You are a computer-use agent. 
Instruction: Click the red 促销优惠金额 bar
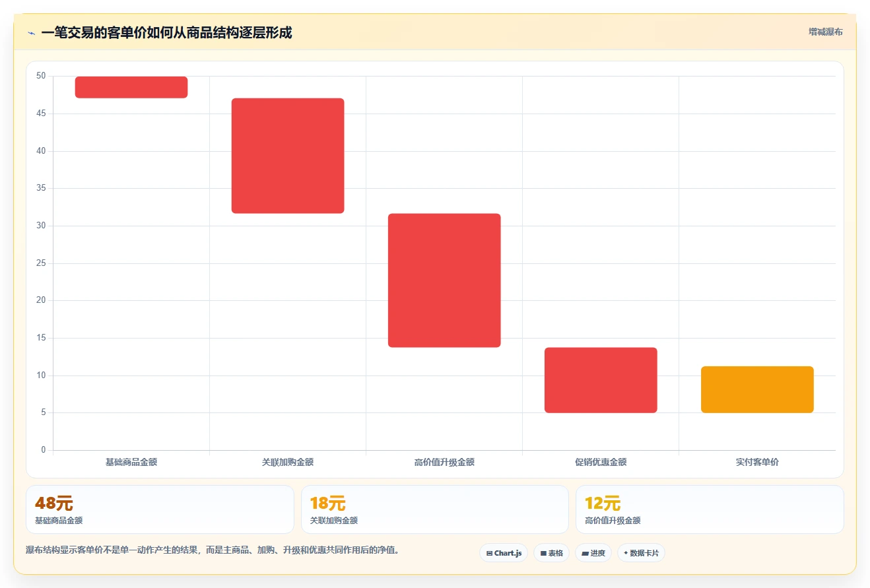pyautogui.click(x=601, y=380)
